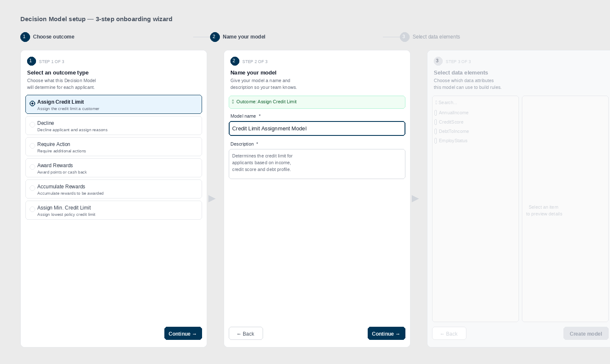
Task: Click the arrow between step 2 and step 3 panels
Action: pyautogui.click(x=415, y=199)
